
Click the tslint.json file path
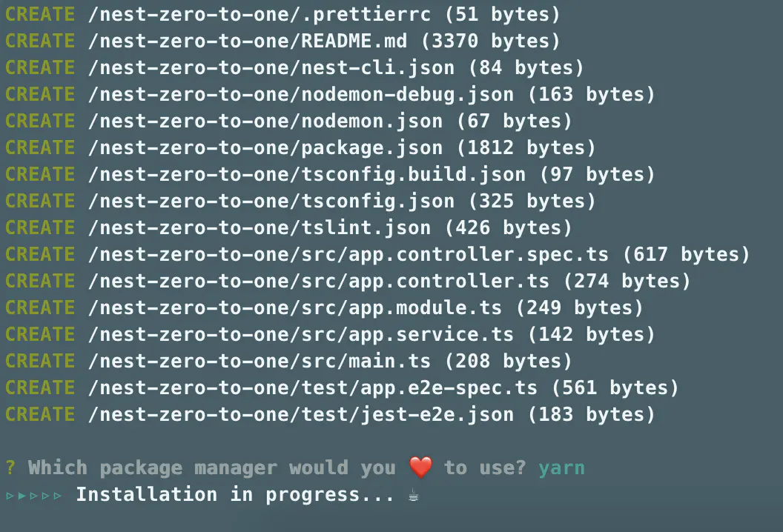coord(259,227)
